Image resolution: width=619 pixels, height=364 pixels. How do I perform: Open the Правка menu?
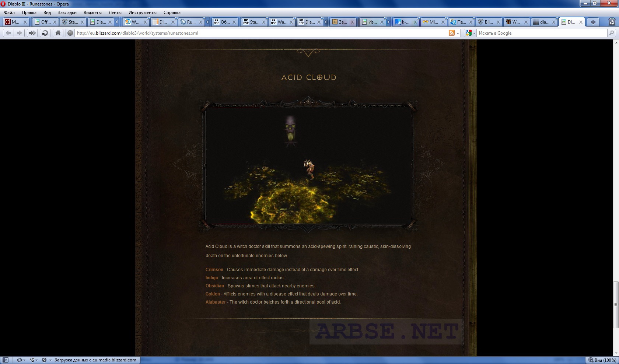tap(29, 13)
